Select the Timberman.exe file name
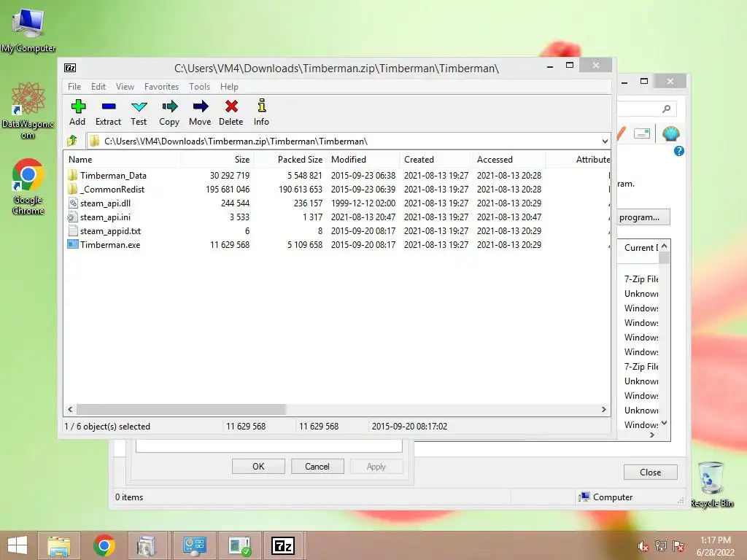Image resolution: width=747 pixels, height=560 pixels. pos(110,245)
